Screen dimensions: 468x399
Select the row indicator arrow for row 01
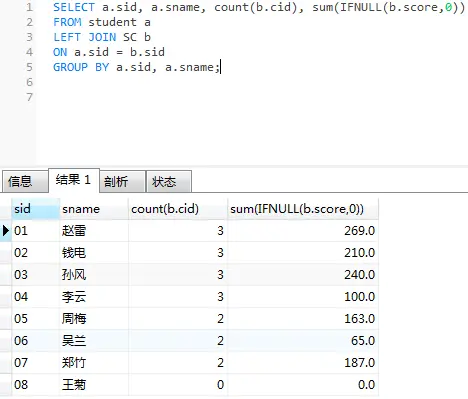(x=6, y=230)
